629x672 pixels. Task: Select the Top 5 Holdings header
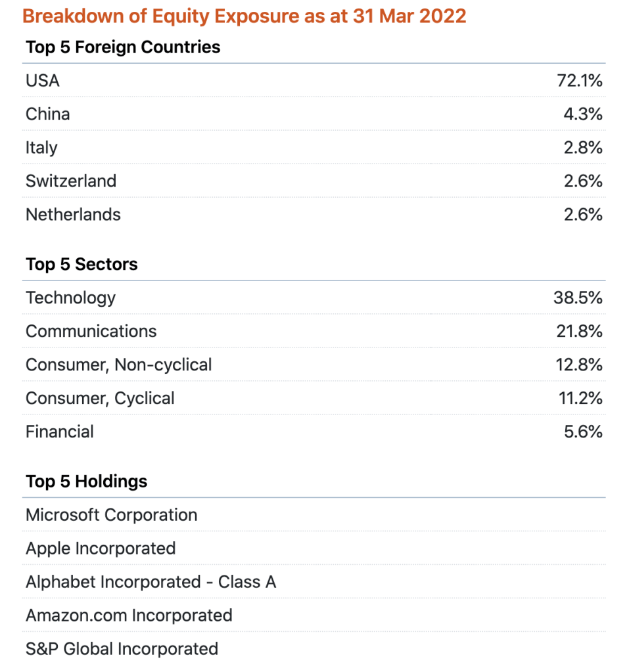point(86,481)
